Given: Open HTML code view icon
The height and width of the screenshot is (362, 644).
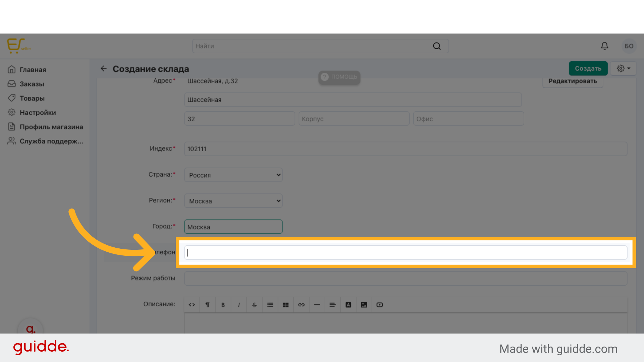Looking at the screenshot, I should pyautogui.click(x=192, y=305).
